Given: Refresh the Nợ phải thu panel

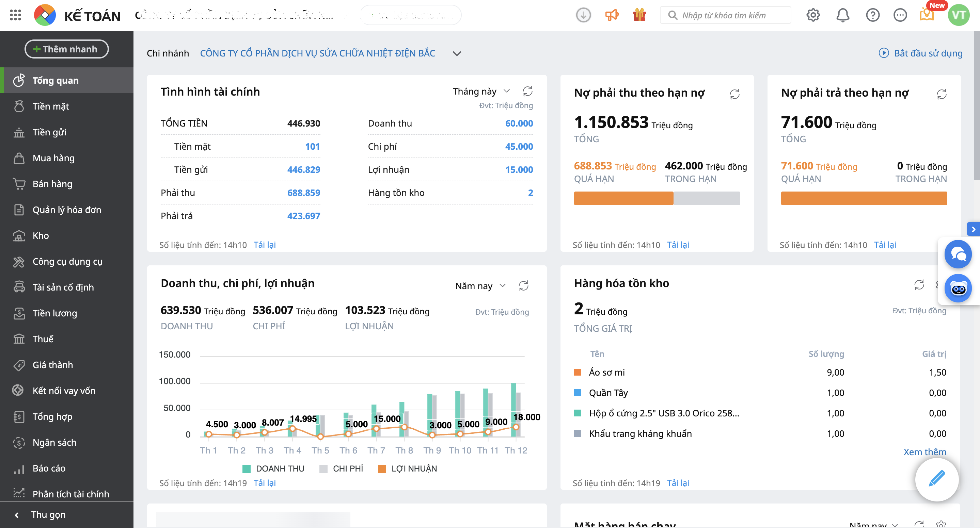Looking at the screenshot, I should [734, 94].
